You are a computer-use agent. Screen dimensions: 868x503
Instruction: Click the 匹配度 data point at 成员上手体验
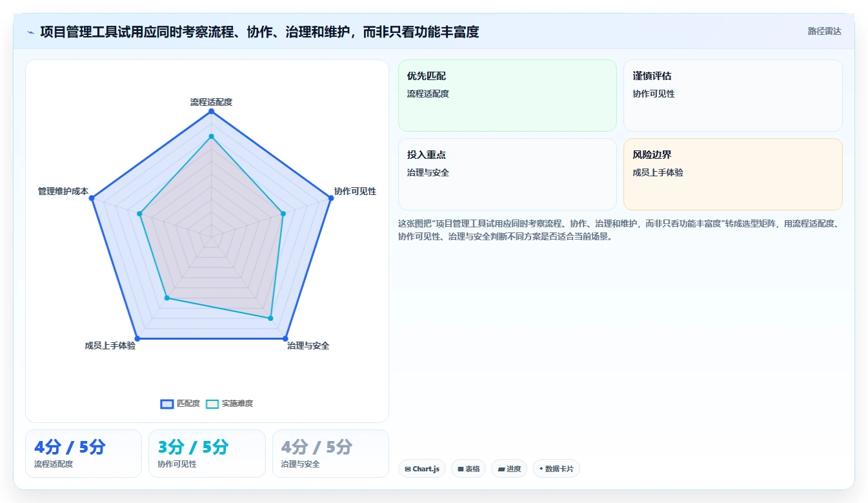137,338
